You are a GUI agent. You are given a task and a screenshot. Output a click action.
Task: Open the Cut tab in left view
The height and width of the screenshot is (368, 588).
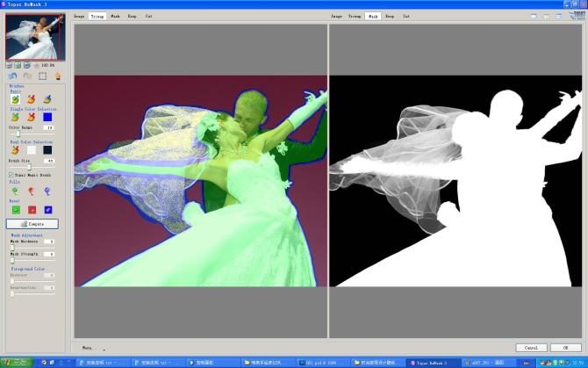click(x=148, y=16)
